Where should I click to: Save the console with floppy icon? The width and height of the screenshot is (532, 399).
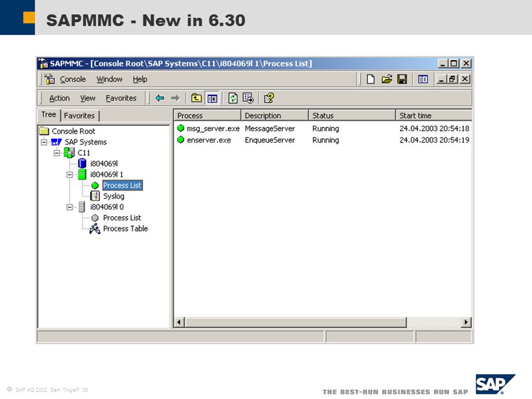point(402,79)
